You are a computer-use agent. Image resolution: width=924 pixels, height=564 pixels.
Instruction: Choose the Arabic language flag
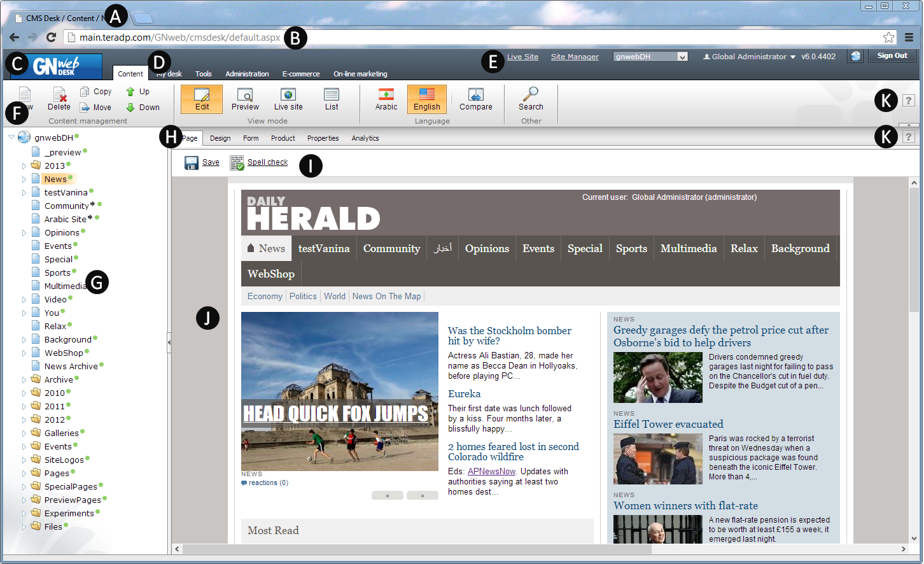[386, 94]
